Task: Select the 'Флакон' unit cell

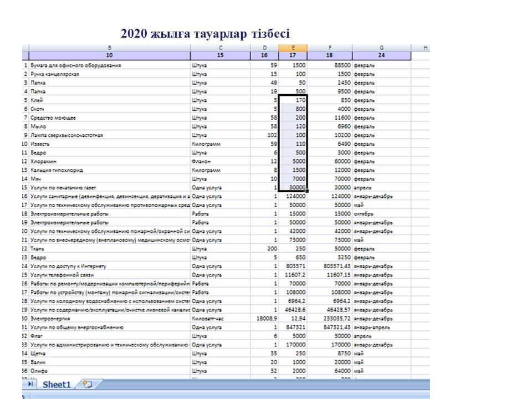Action: [x=220, y=161]
